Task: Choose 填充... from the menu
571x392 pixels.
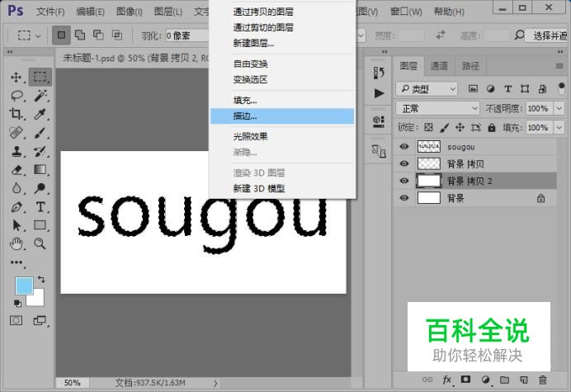Action: (x=282, y=100)
